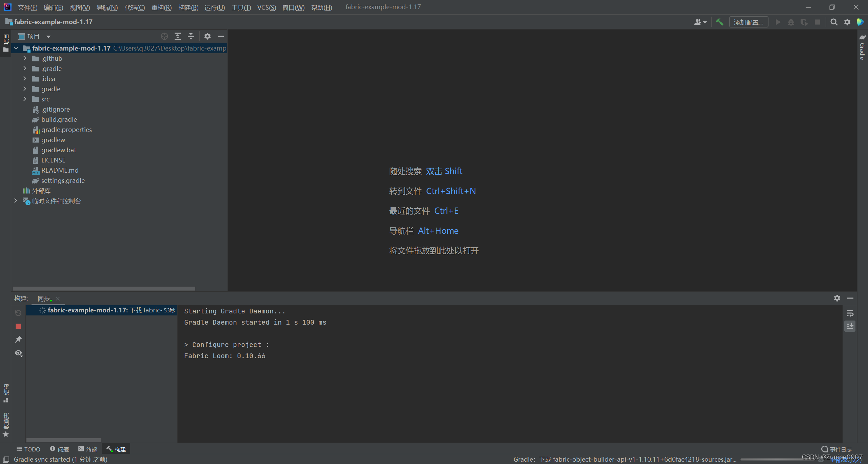
Task: Open the 项目 view dropdown
Action: 48,37
